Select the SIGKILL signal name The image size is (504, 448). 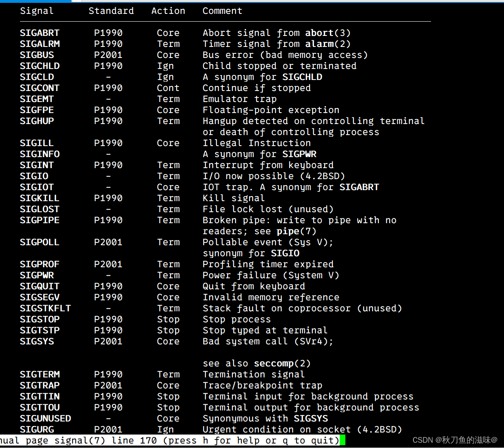[40, 198]
